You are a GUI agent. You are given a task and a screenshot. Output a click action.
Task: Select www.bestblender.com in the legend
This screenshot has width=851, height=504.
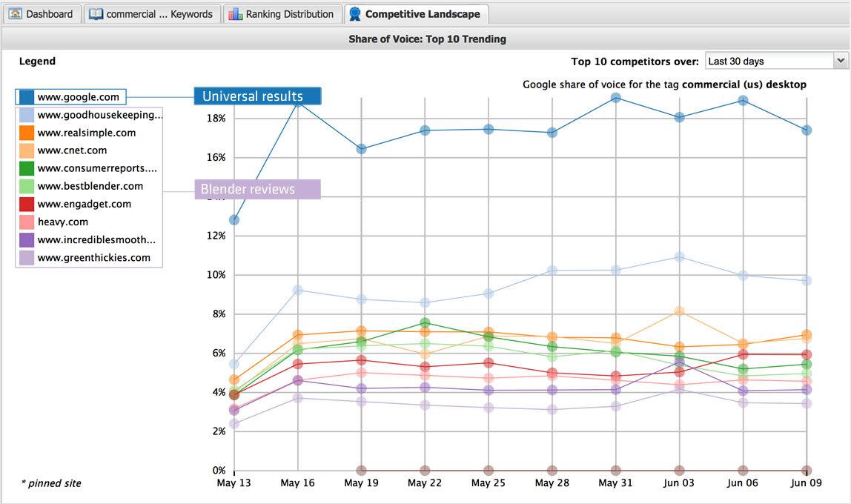click(x=90, y=186)
